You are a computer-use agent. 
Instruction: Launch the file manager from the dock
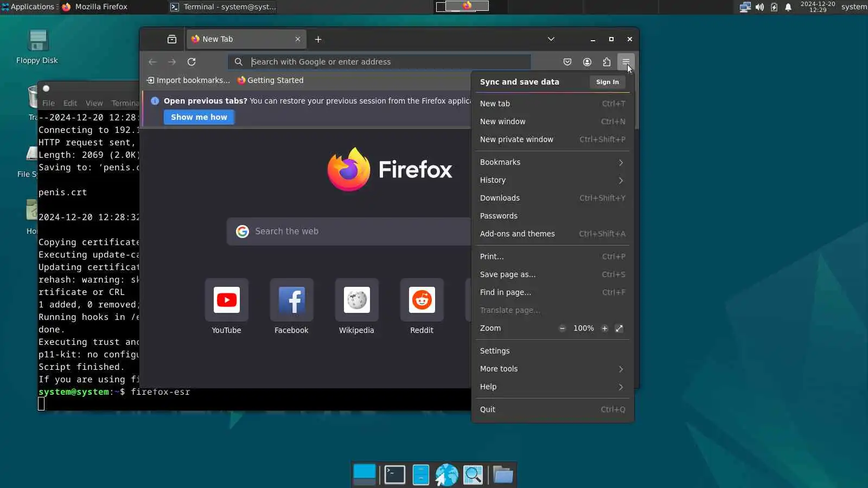click(x=421, y=474)
